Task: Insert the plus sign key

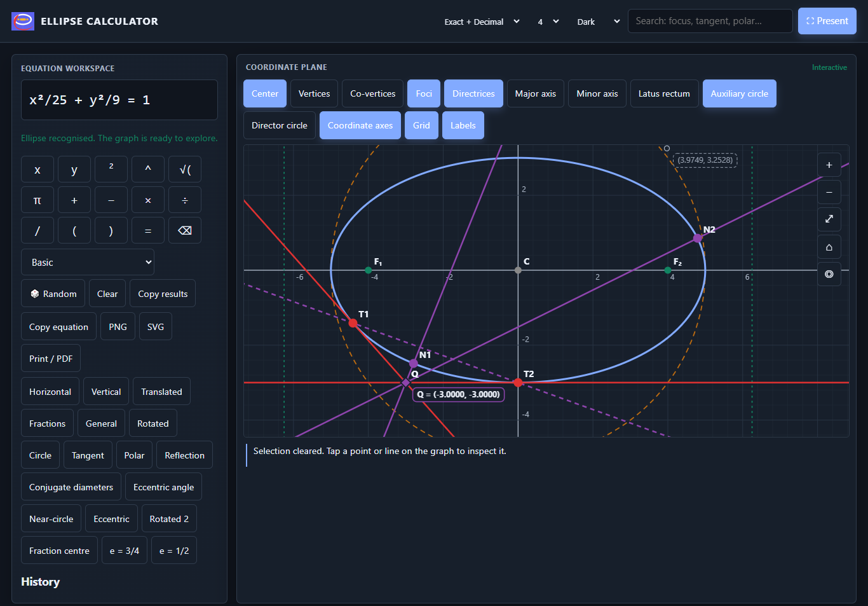Action: tap(74, 200)
